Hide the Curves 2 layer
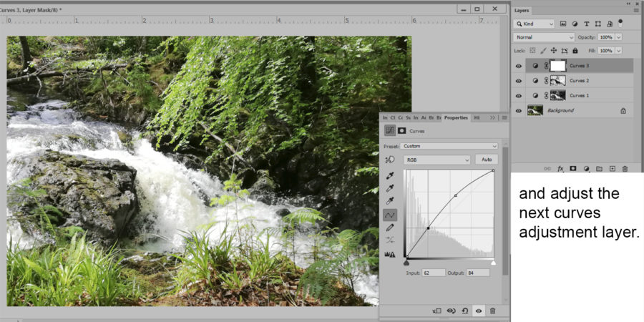This screenshot has width=644, height=322. click(519, 81)
